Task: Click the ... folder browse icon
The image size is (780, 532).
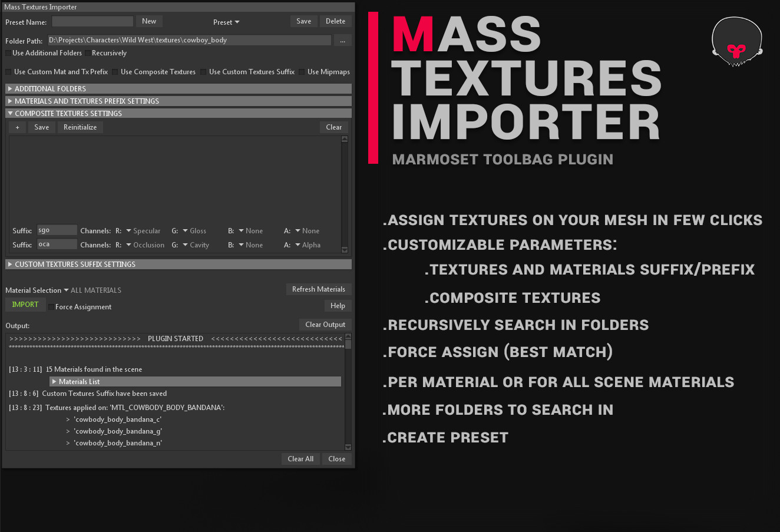Action: (x=342, y=39)
